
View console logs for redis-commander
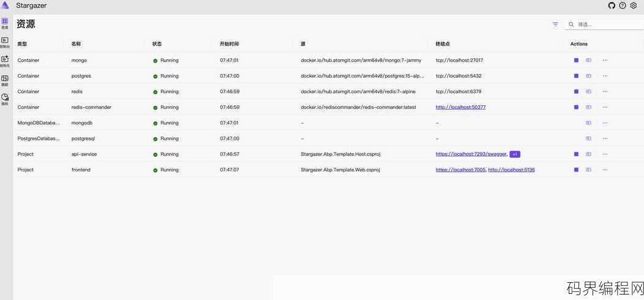click(x=588, y=107)
